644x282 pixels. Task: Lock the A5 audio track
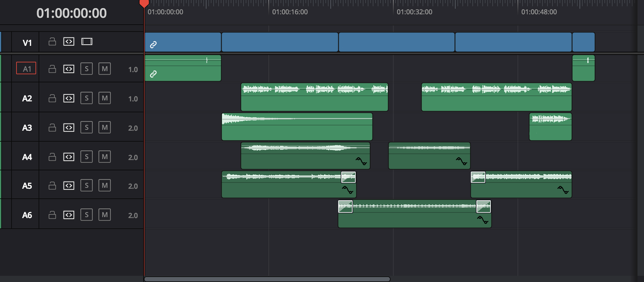click(x=52, y=186)
